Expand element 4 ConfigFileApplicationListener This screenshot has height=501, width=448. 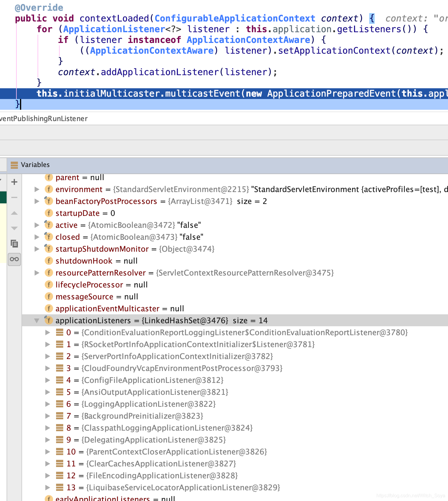48,380
